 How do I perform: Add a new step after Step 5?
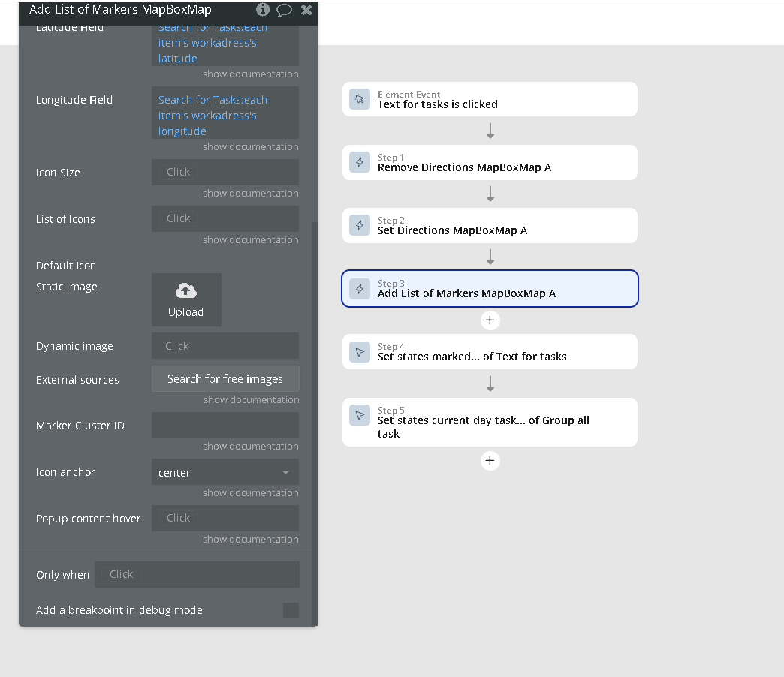coord(490,460)
